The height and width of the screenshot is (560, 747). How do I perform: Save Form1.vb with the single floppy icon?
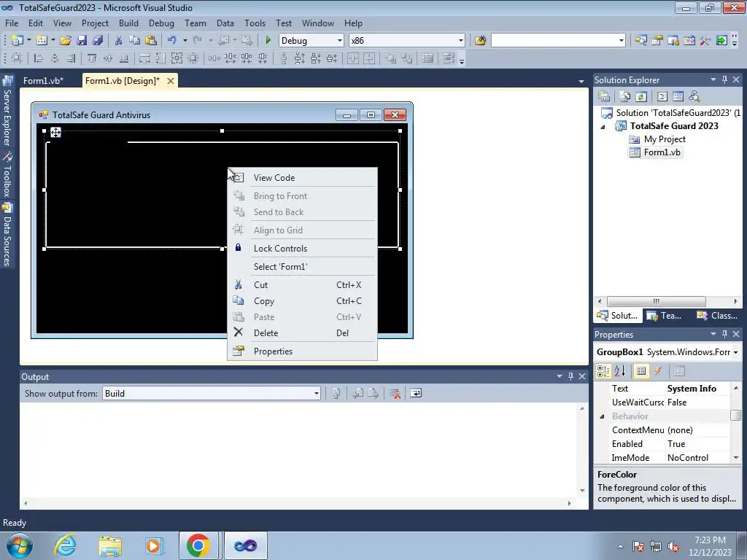[82, 41]
